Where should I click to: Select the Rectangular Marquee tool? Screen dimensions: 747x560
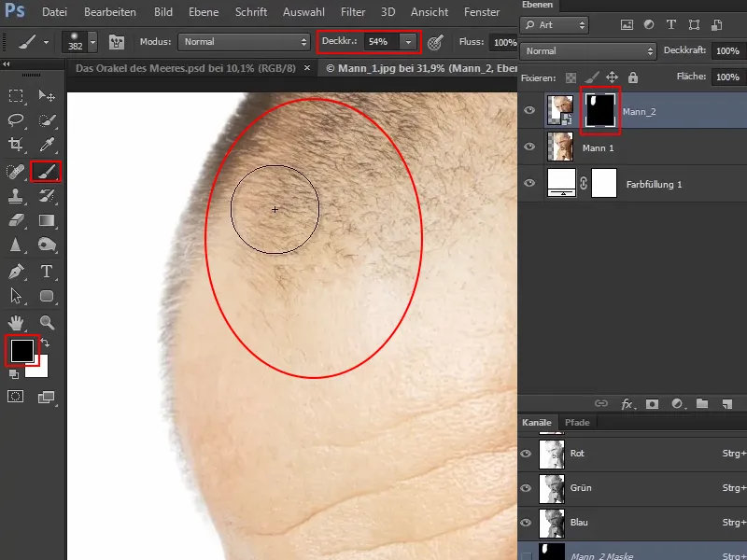click(x=16, y=96)
